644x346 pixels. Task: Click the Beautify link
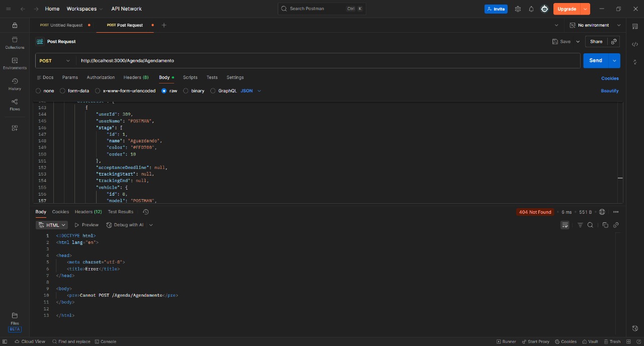(x=609, y=91)
